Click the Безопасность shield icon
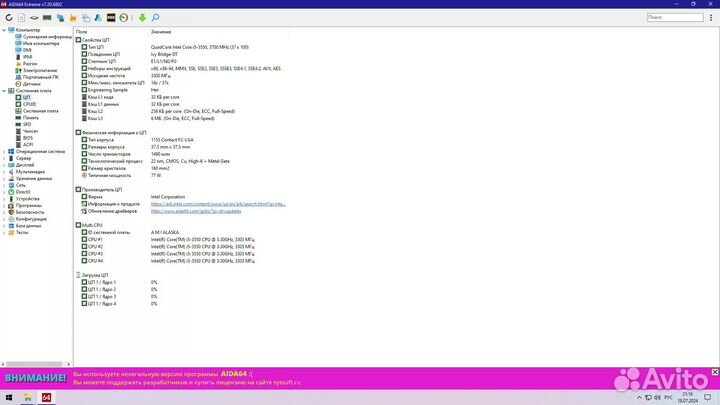 (11, 213)
